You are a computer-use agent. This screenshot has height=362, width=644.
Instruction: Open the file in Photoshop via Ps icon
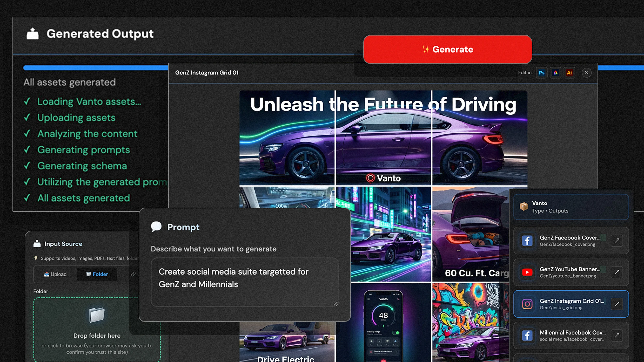click(541, 73)
